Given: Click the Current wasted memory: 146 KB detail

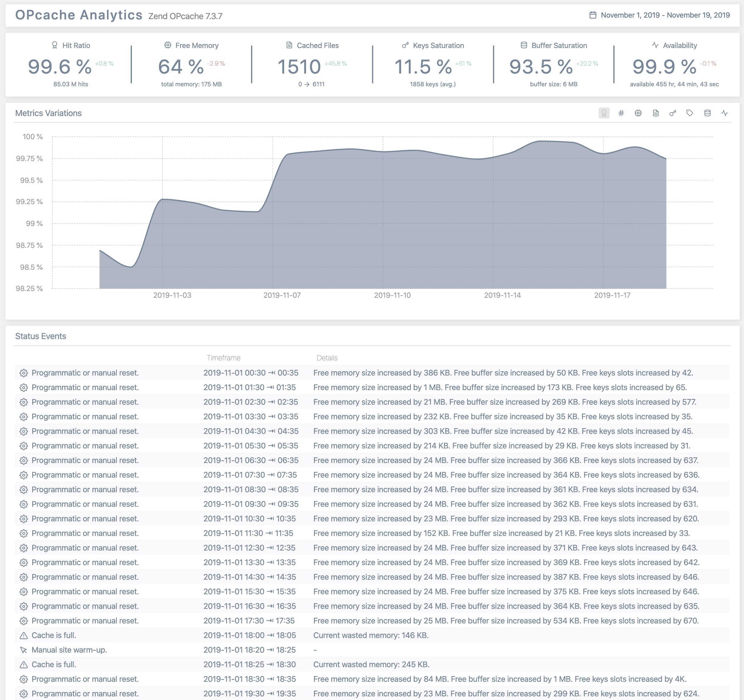Looking at the screenshot, I should [371, 635].
